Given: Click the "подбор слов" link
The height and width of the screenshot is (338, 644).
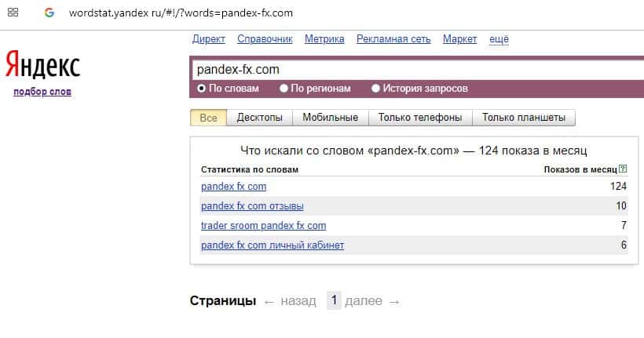Looking at the screenshot, I should pos(42,93).
